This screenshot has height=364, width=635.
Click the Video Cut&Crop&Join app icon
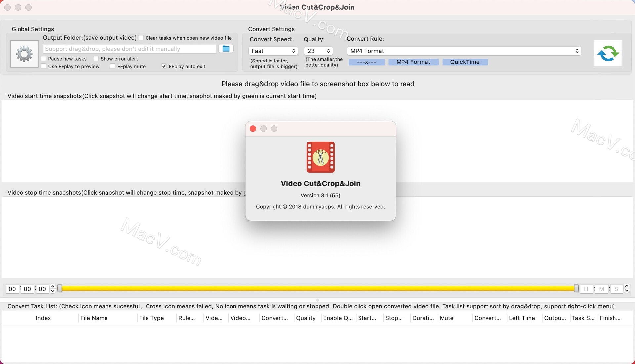click(x=320, y=157)
